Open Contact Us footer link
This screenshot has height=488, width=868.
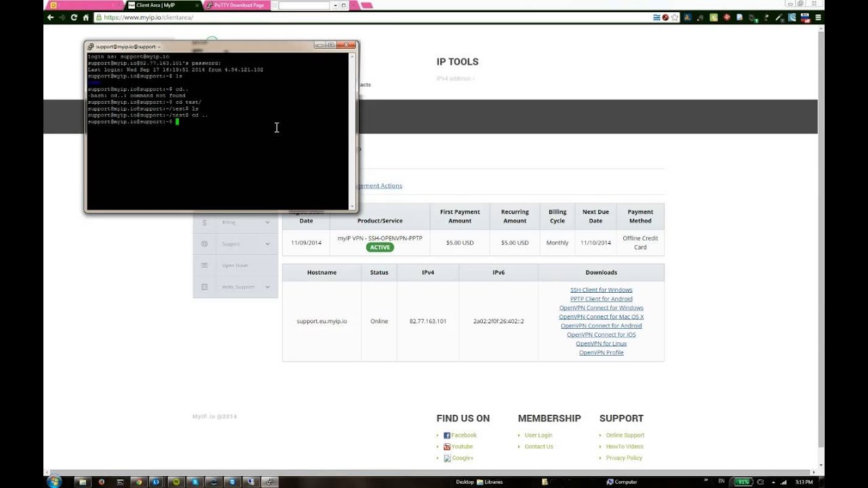(539, 447)
